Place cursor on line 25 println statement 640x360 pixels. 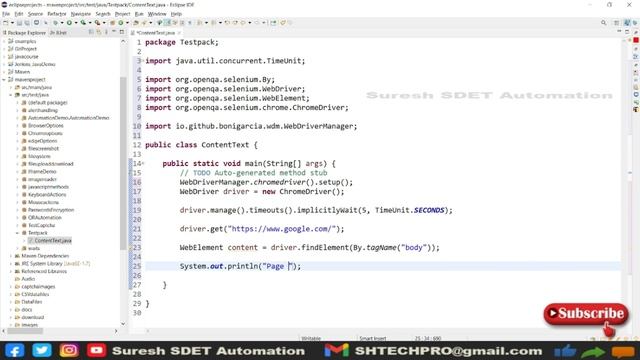tap(240, 266)
